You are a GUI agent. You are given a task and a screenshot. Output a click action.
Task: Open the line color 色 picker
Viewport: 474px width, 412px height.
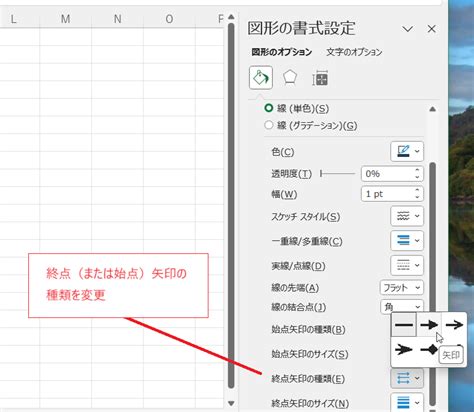tap(407, 152)
